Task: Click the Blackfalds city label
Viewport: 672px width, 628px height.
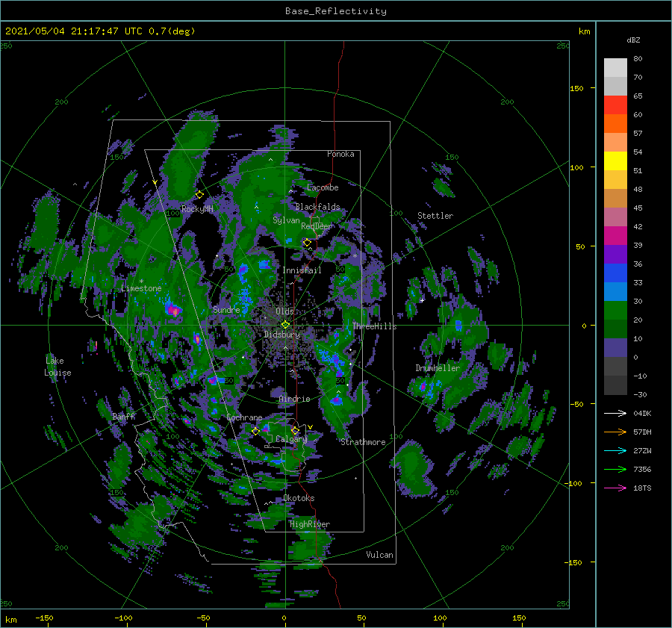Action: [317, 207]
